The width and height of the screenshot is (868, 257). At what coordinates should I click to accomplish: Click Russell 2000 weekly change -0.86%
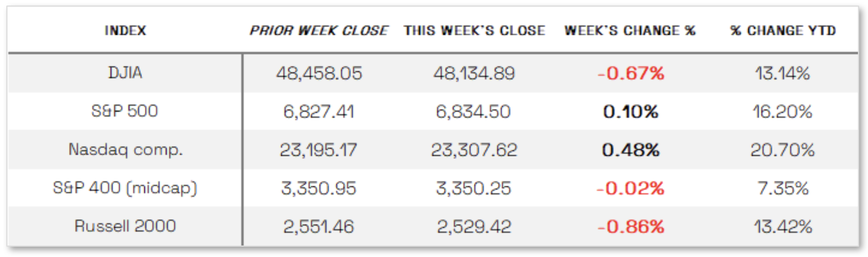tap(630, 227)
